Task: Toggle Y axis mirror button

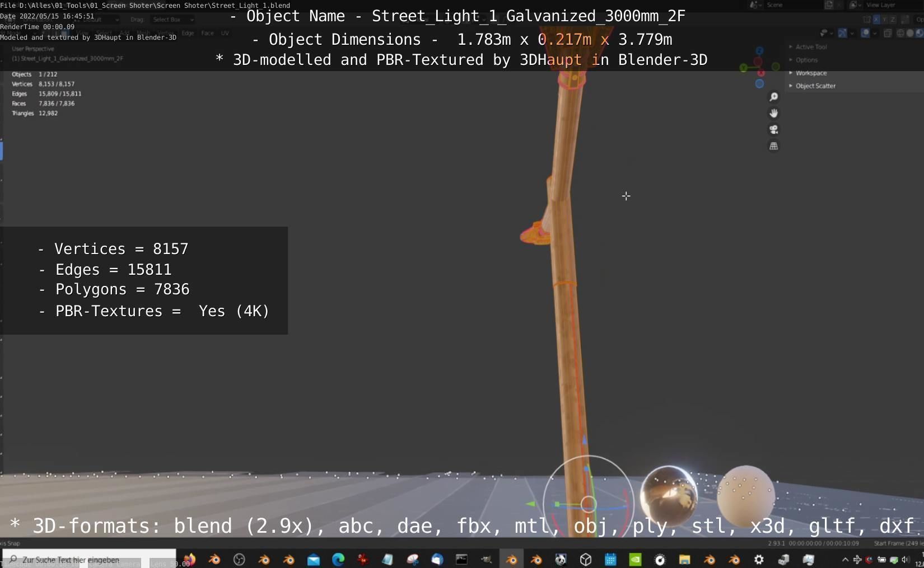Action: [x=885, y=19]
